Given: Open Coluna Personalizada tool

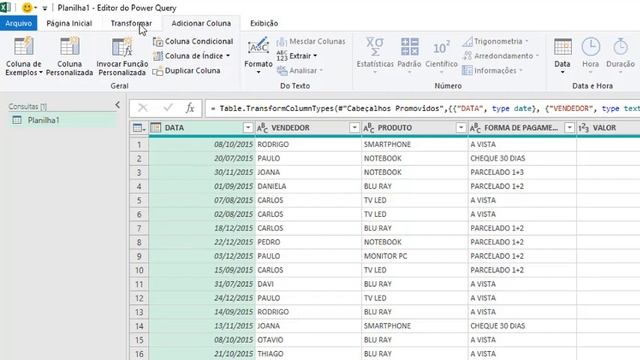Looking at the screenshot, I should point(69,56).
